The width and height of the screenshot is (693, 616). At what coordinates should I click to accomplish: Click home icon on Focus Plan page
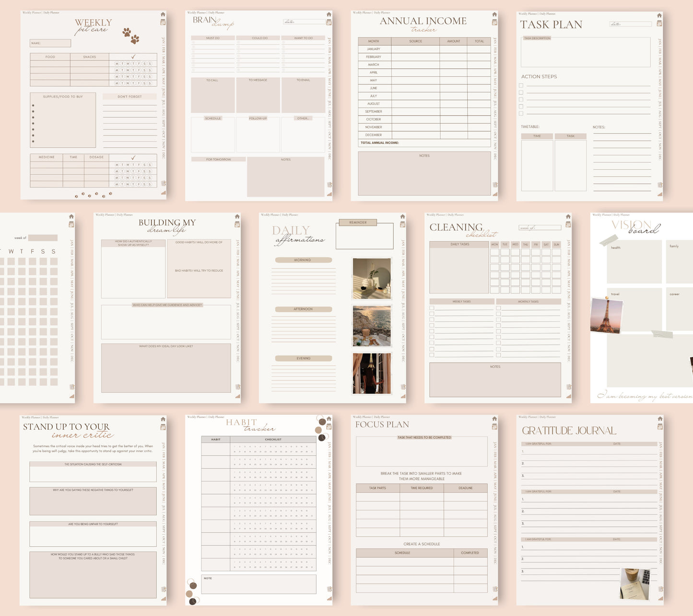click(x=494, y=419)
